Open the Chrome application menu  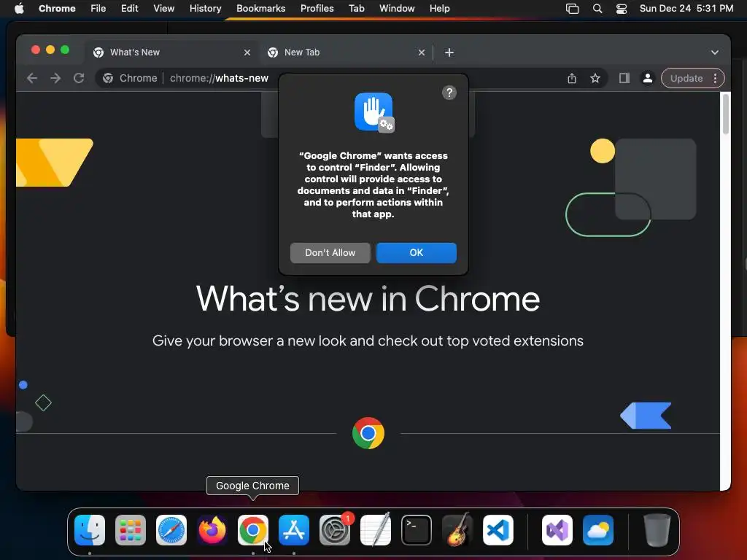click(57, 9)
